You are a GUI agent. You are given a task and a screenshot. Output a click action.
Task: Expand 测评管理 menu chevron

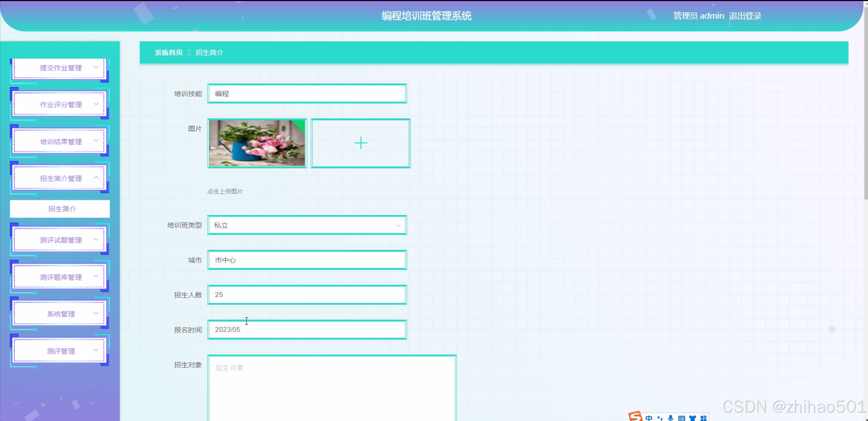pyautogui.click(x=96, y=350)
